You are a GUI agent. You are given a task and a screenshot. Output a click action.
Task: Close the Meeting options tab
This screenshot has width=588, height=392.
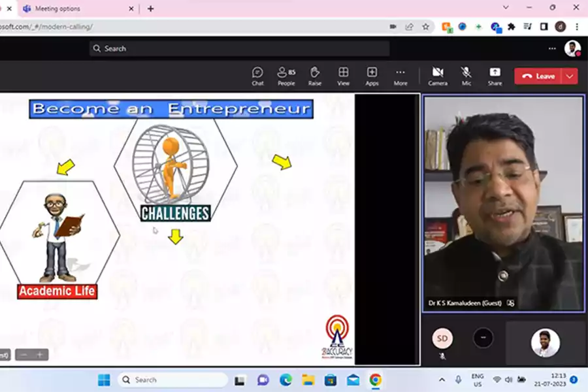pyautogui.click(x=131, y=8)
